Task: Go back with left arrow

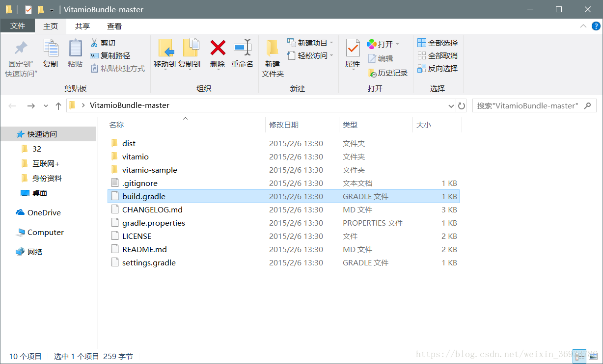Action: pos(13,105)
